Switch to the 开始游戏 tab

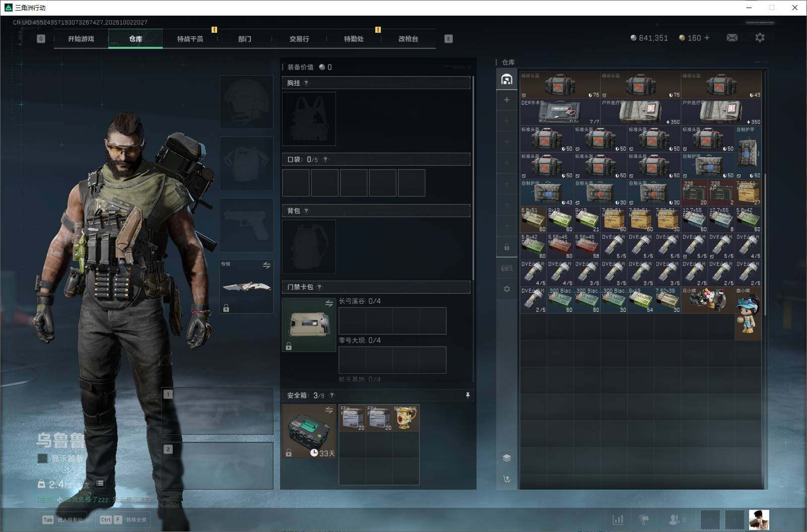81,39
